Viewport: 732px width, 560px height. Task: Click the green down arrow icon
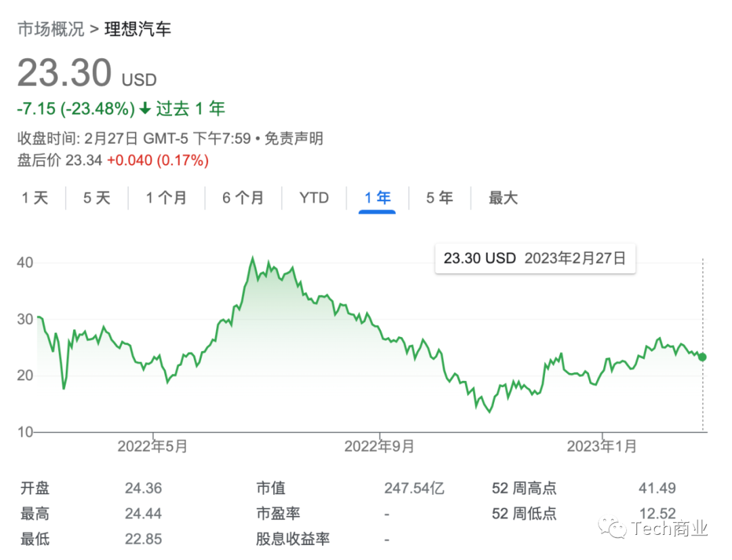point(145,108)
